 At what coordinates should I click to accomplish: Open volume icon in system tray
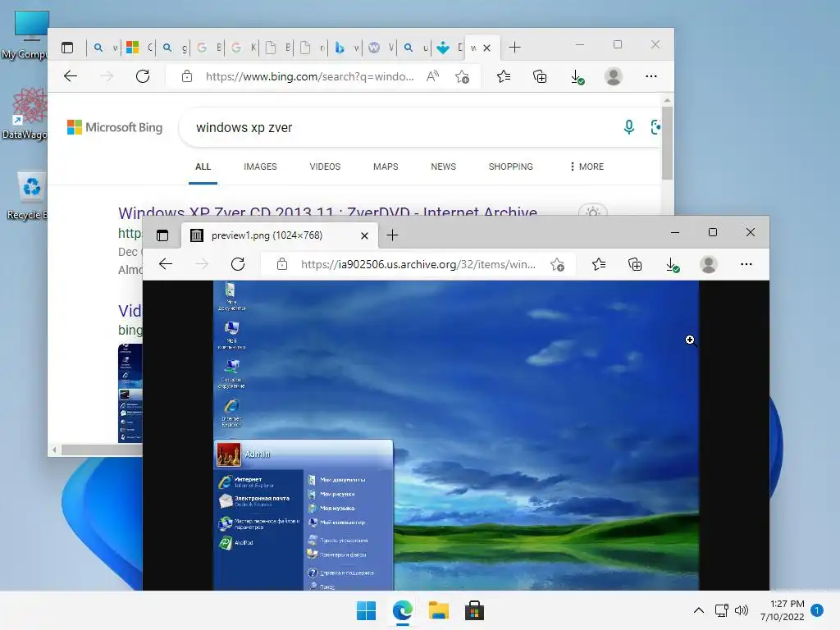[742, 610]
